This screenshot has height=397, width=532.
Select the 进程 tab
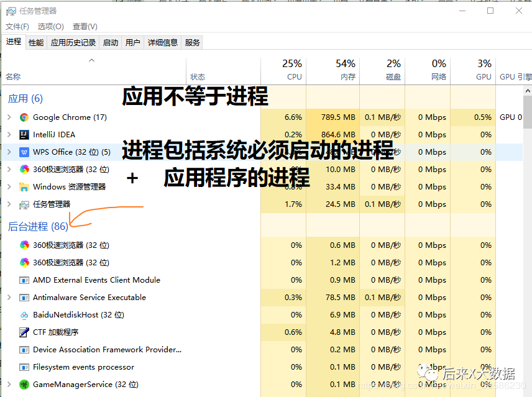[14, 42]
